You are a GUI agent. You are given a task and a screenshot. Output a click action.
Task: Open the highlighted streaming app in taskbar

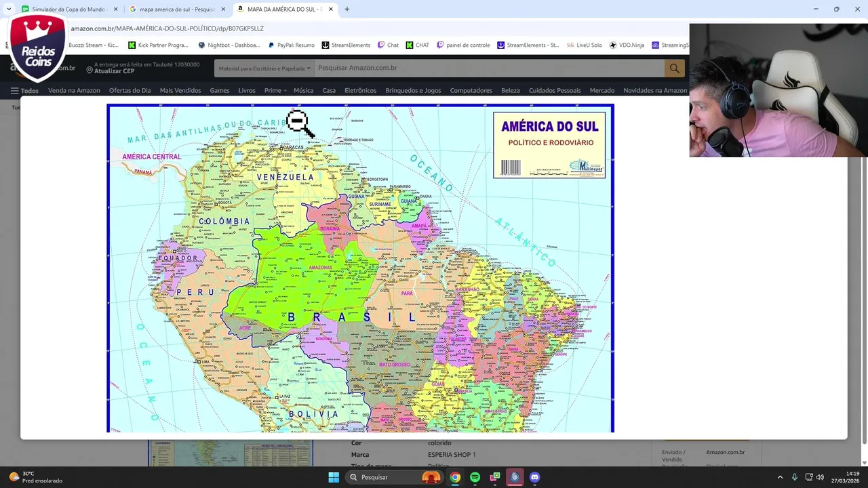point(515,477)
